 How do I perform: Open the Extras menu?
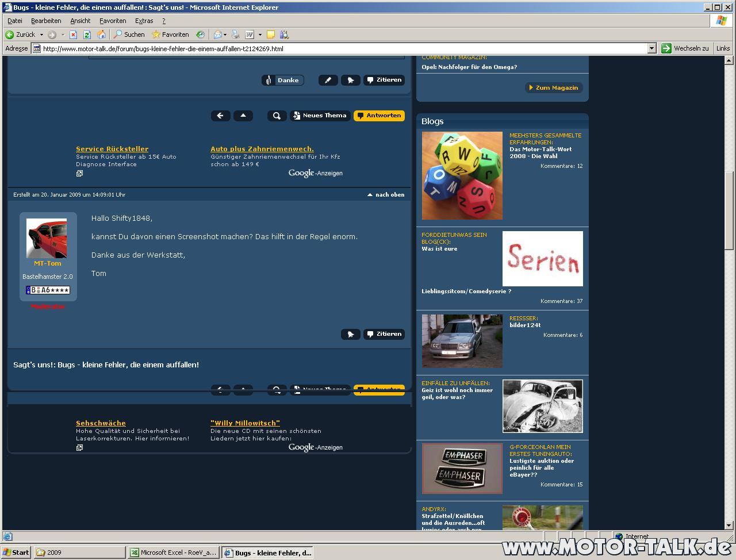pyautogui.click(x=144, y=21)
